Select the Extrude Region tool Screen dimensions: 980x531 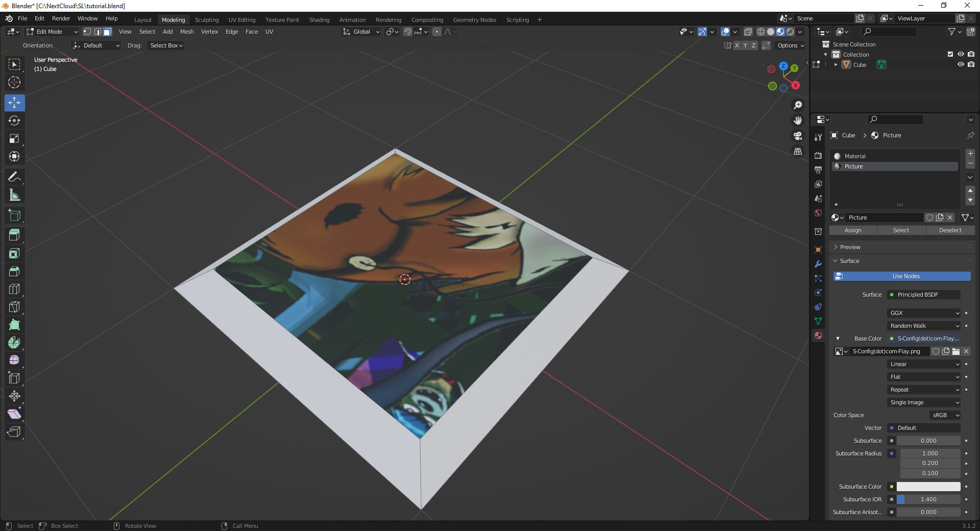click(14, 235)
